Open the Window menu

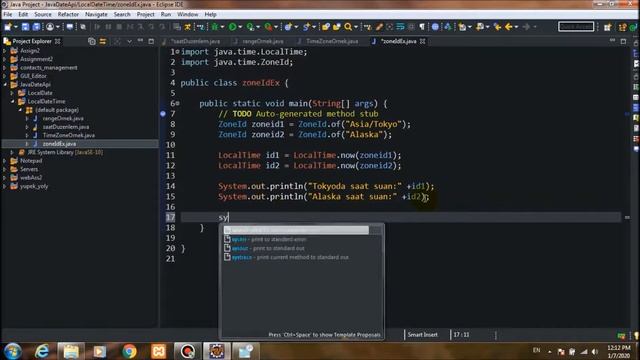click(x=187, y=14)
